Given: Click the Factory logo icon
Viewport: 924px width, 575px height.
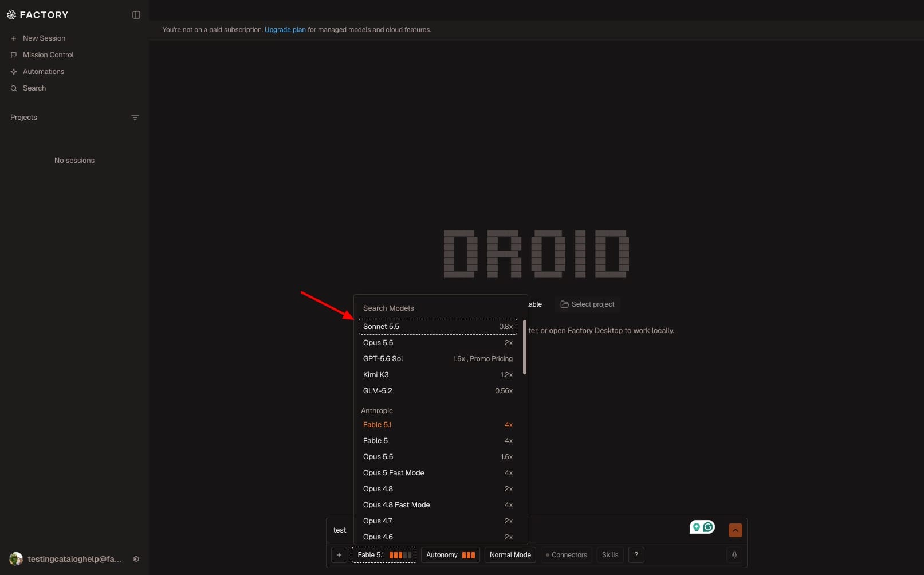Looking at the screenshot, I should 11,15.
